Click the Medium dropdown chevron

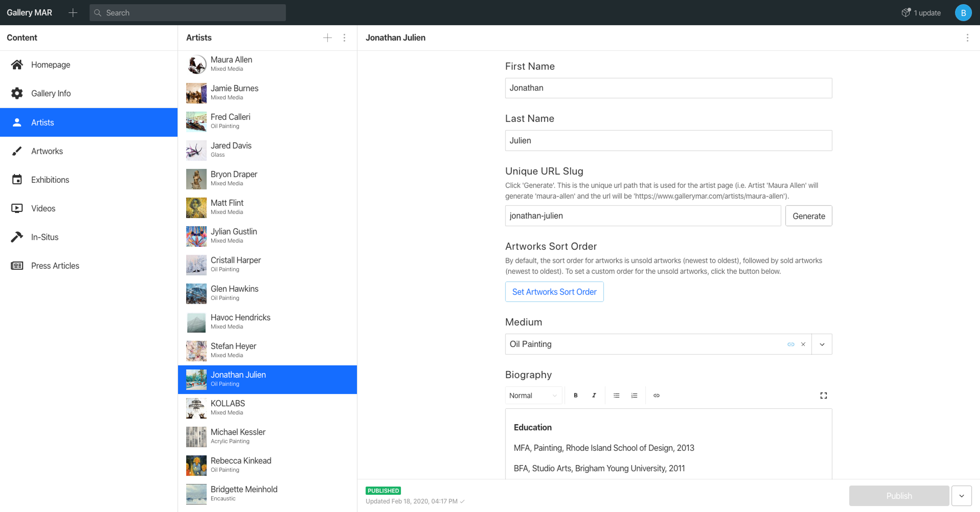click(822, 344)
